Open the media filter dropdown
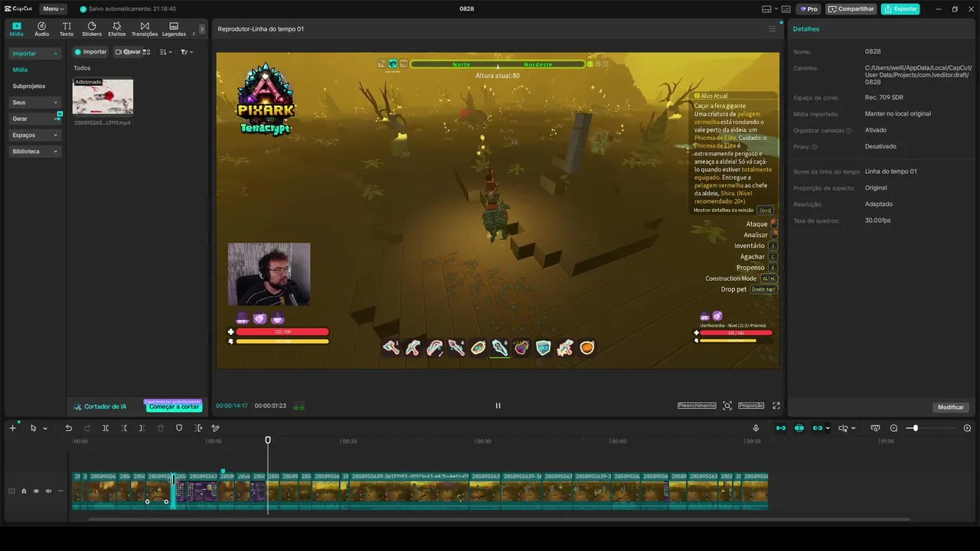 [x=186, y=52]
